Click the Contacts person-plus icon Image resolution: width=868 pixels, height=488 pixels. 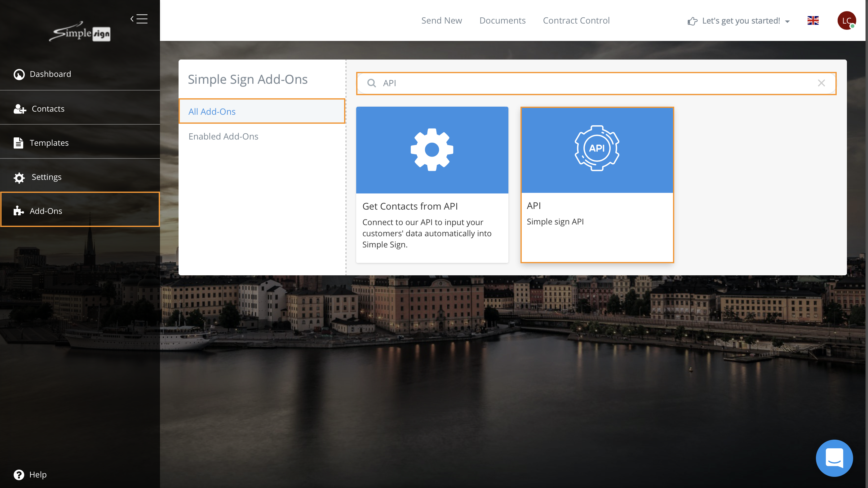click(20, 109)
